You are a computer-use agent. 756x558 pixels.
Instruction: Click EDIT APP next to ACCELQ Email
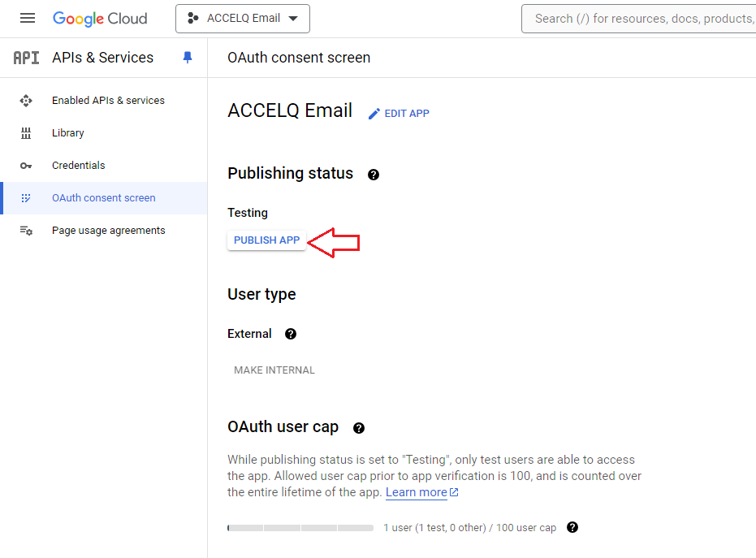coord(399,114)
